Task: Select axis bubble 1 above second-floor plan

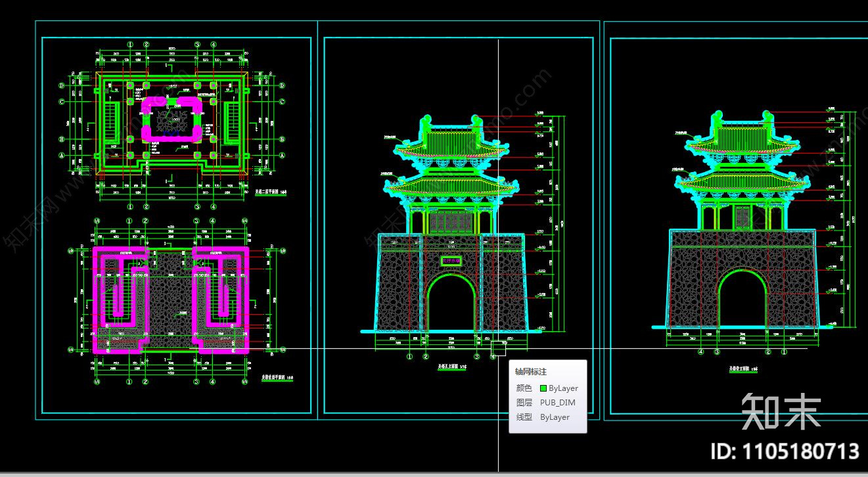Action: click(x=130, y=45)
